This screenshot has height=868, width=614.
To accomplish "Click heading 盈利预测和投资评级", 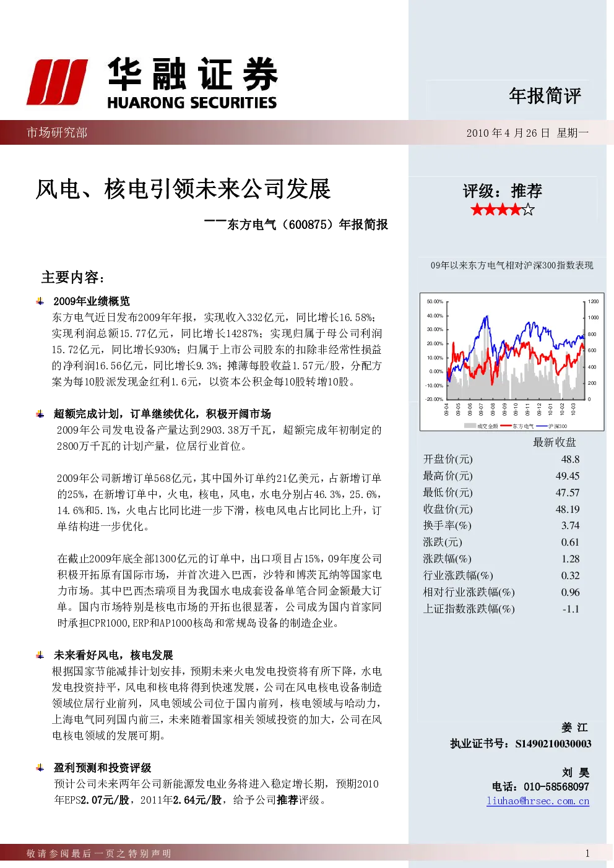I will coord(102,768).
